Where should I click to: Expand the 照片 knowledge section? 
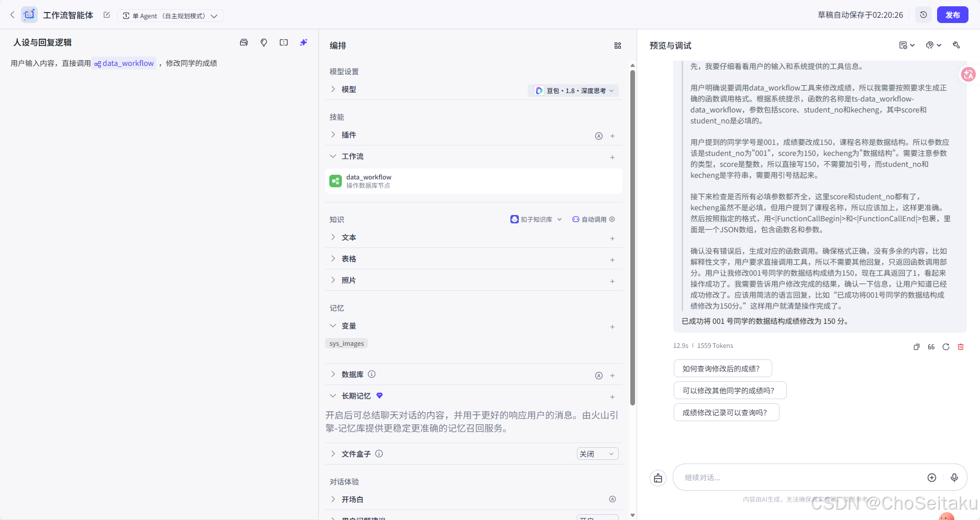point(333,280)
